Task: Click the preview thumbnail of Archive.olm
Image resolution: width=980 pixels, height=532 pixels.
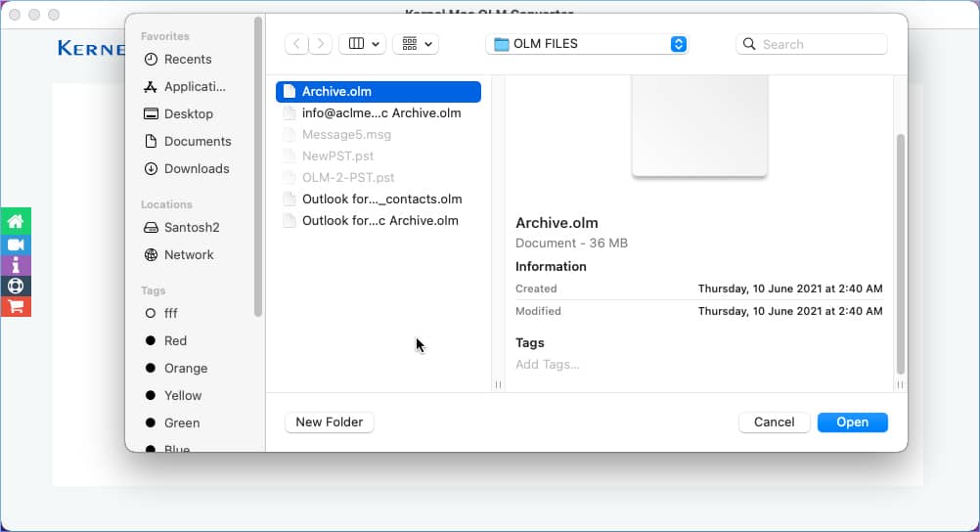Action: coord(699,125)
